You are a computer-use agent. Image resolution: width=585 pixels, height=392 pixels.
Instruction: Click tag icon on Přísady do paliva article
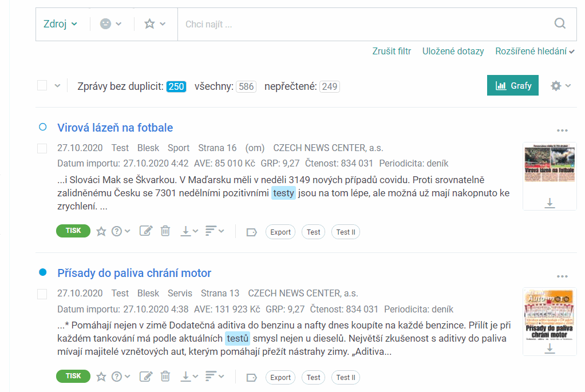(252, 378)
